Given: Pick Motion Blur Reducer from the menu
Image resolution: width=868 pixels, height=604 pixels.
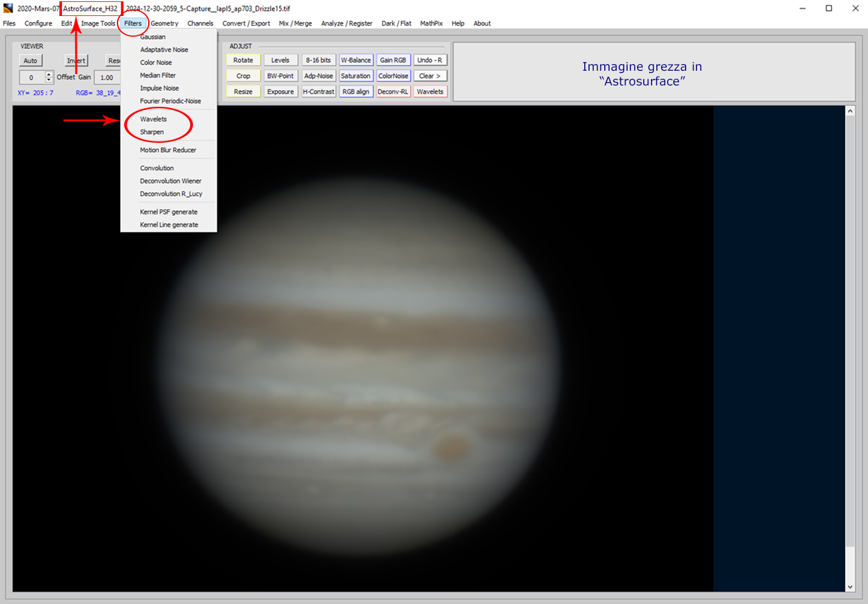Looking at the screenshot, I should click(168, 150).
